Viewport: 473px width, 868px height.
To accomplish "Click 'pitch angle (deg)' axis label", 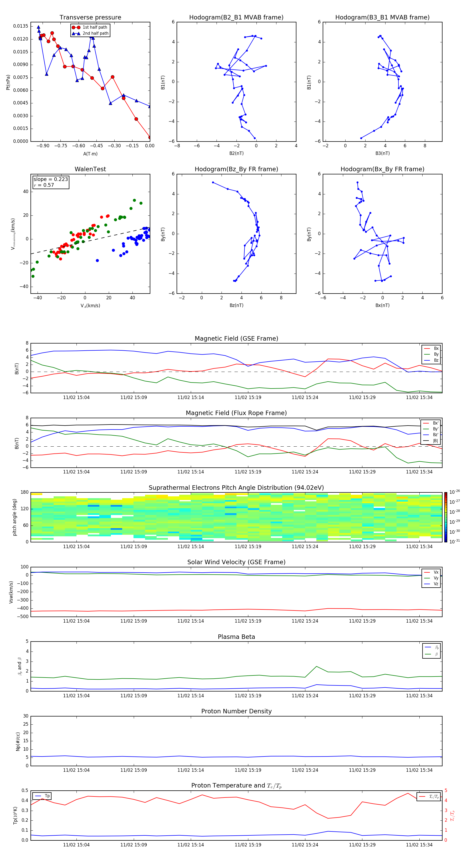I will point(14,517).
